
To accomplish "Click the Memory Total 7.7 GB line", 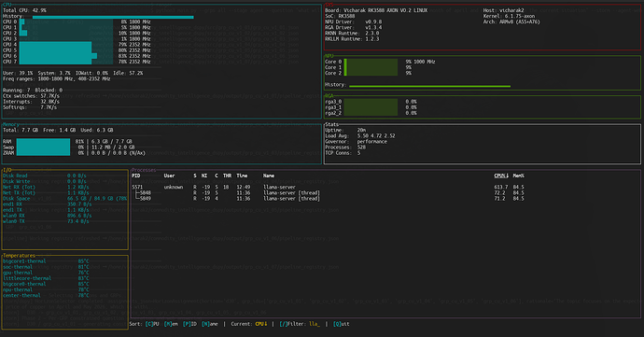I will (x=58, y=130).
